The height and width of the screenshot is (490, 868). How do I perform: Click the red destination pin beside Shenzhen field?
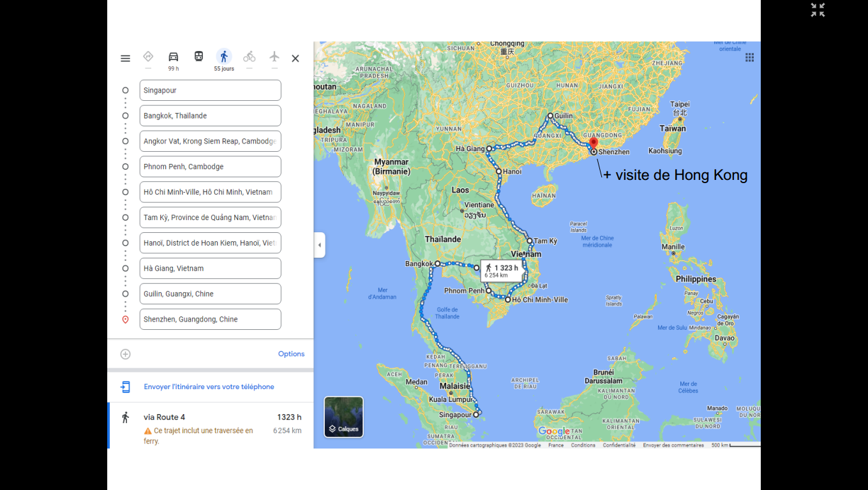click(x=126, y=320)
